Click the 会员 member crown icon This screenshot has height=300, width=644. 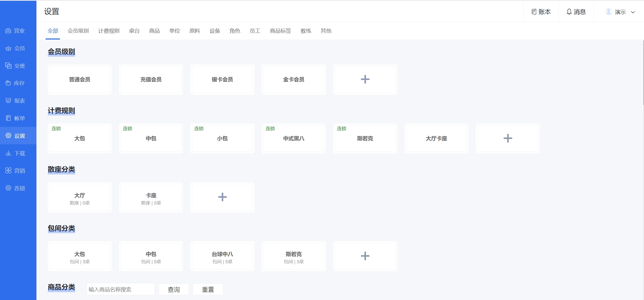pyautogui.click(x=8, y=48)
